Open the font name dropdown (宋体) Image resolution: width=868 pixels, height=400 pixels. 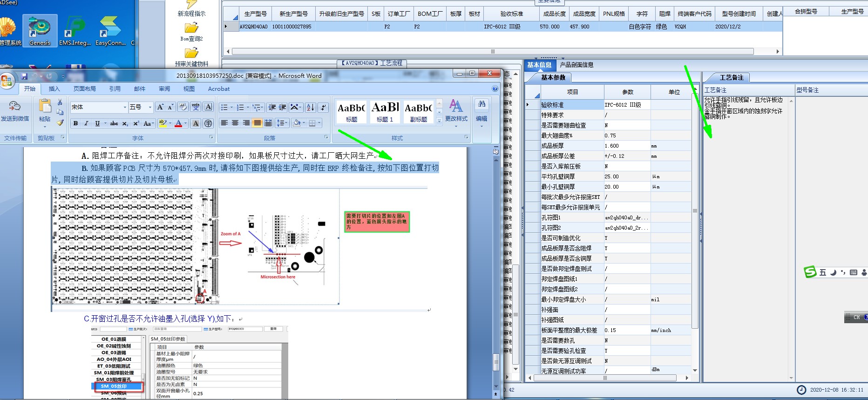pos(125,107)
